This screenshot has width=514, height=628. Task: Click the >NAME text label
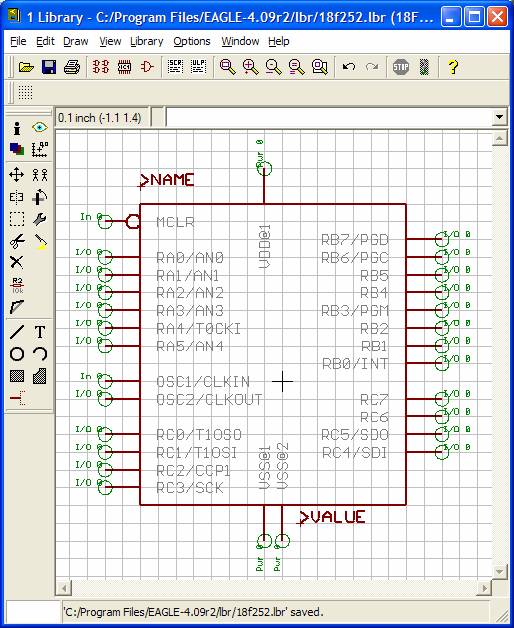pyautogui.click(x=166, y=180)
